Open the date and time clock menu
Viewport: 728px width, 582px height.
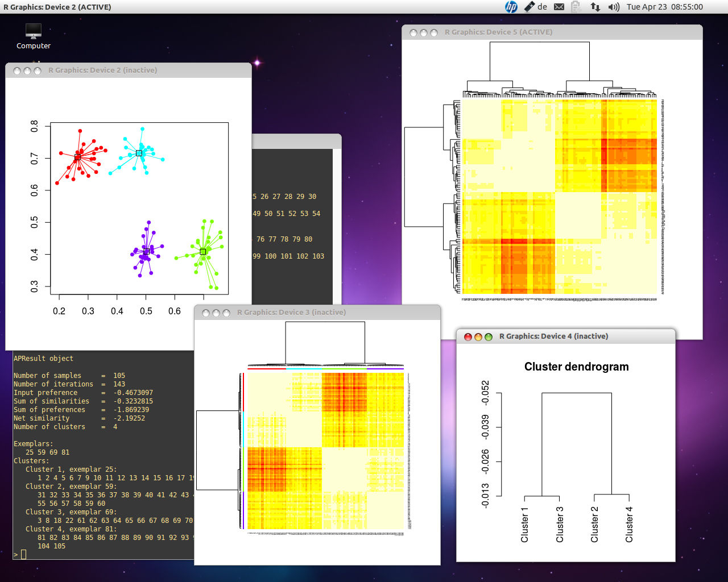664,7
